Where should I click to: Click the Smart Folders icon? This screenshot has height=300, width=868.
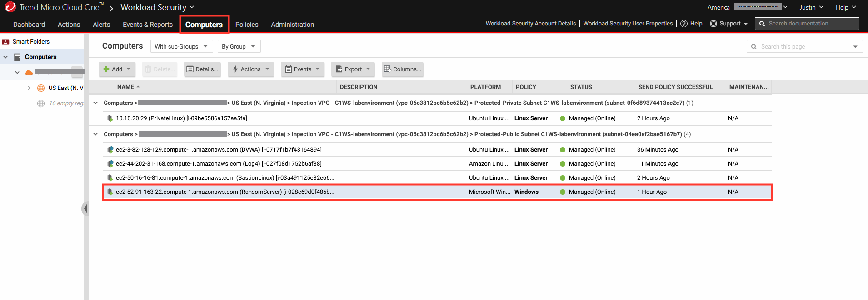click(5, 42)
